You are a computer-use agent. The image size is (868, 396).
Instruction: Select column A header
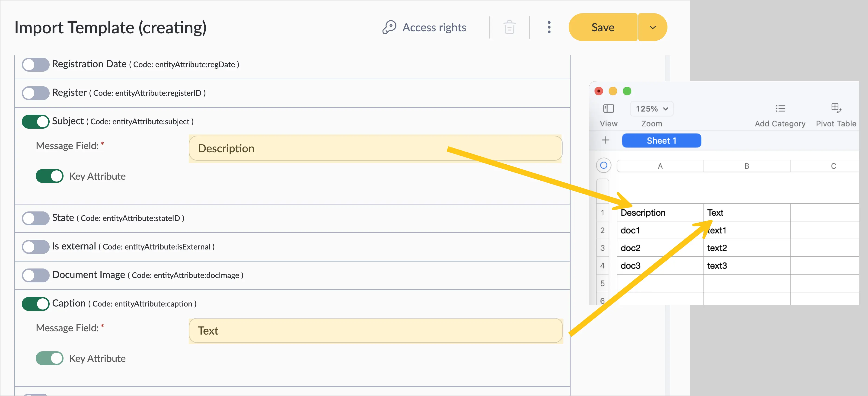[x=660, y=166]
